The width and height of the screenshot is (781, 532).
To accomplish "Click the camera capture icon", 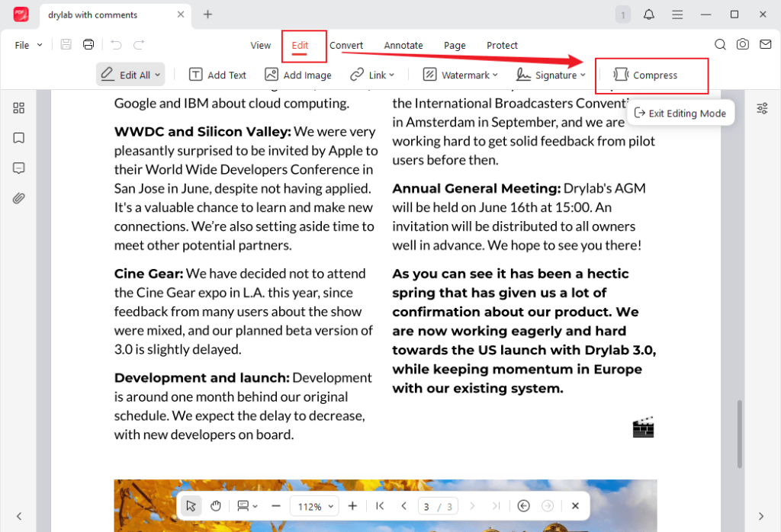I will pos(743,45).
